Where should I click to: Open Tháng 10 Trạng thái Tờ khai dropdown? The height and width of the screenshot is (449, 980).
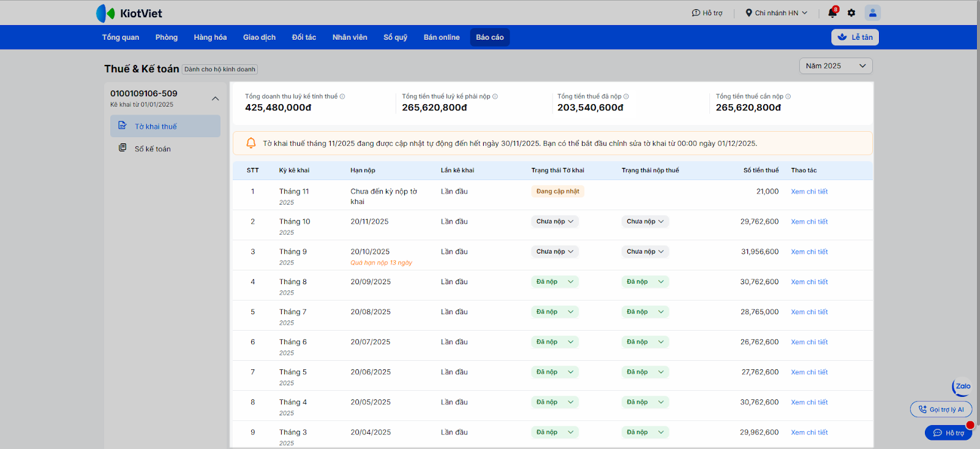554,222
